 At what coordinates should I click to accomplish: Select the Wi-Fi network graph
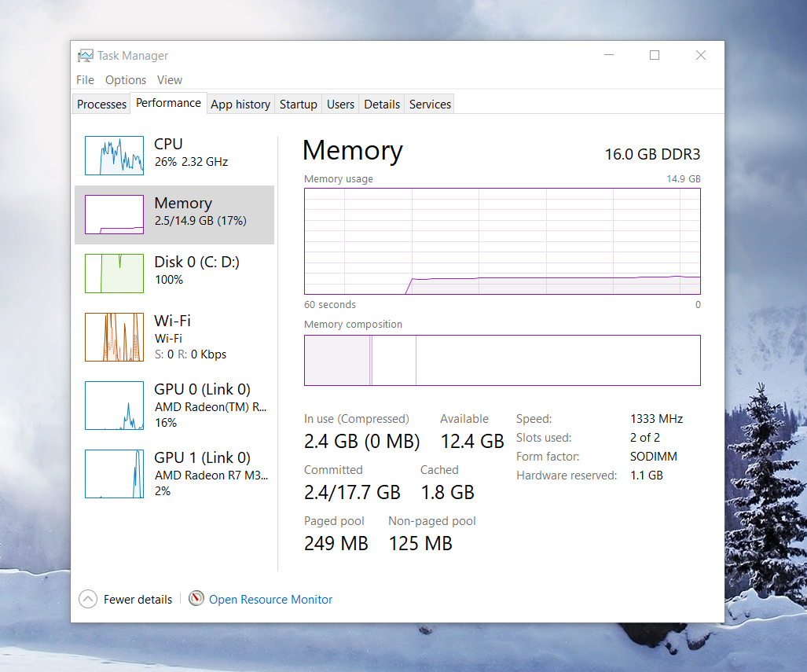tap(114, 336)
